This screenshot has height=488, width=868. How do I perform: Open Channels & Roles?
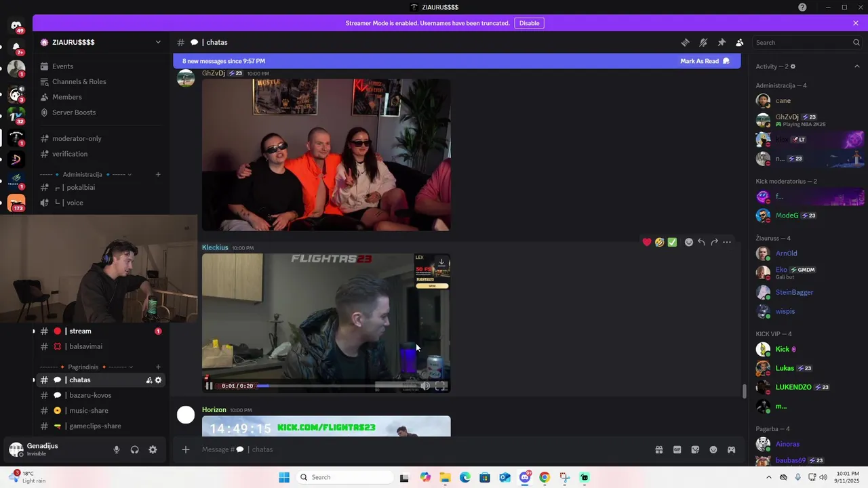coord(101,81)
